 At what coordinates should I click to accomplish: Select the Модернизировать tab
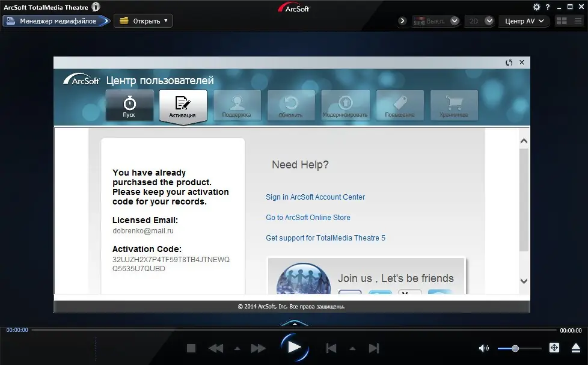coord(345,105)
